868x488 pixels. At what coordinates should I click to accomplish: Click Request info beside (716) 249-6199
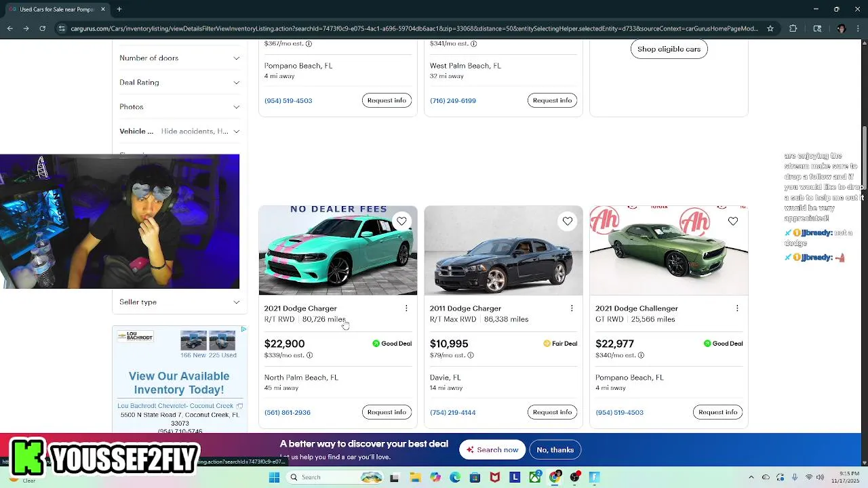(x=552, y=100)
